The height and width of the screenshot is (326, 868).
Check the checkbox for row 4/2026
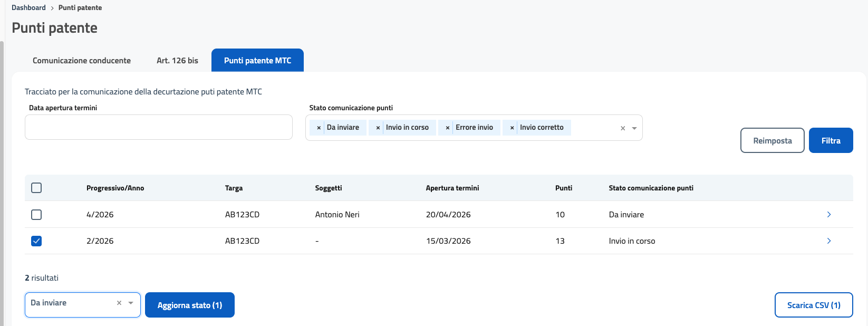point(36,215)
